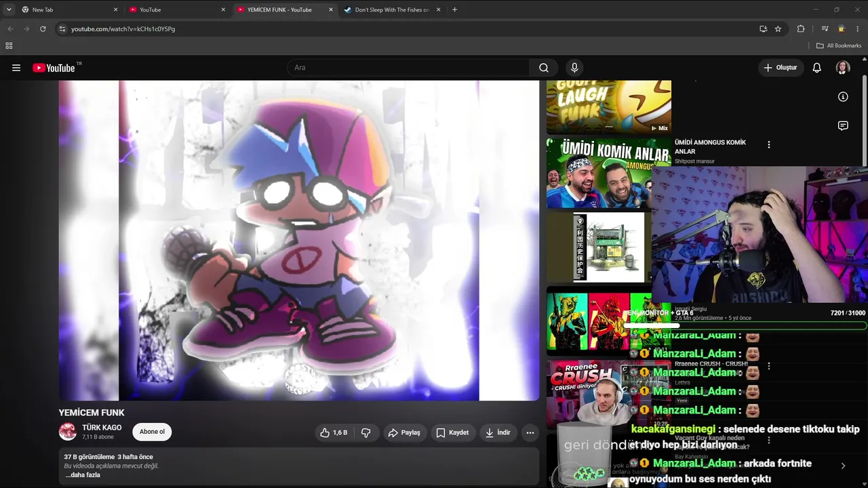
Task: Reload the current page
Action: pos(43,28)
